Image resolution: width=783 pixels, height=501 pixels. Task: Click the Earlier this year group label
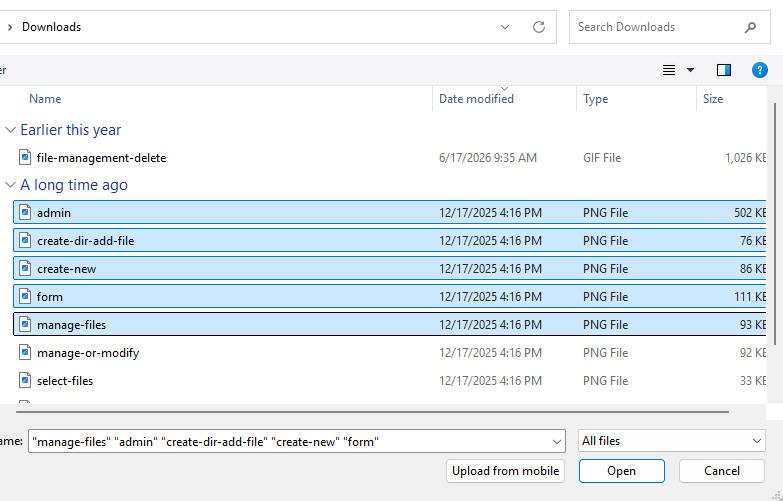point(70,130)
